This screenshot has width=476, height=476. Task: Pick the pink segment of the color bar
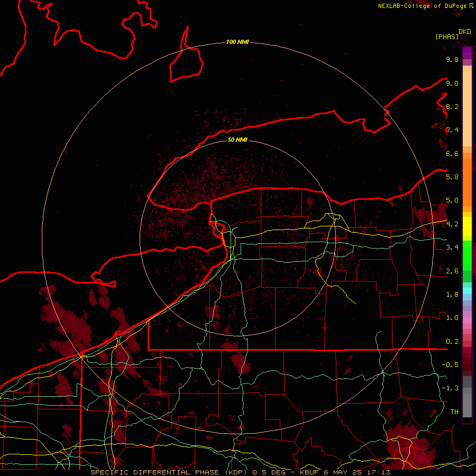[467, 321]
